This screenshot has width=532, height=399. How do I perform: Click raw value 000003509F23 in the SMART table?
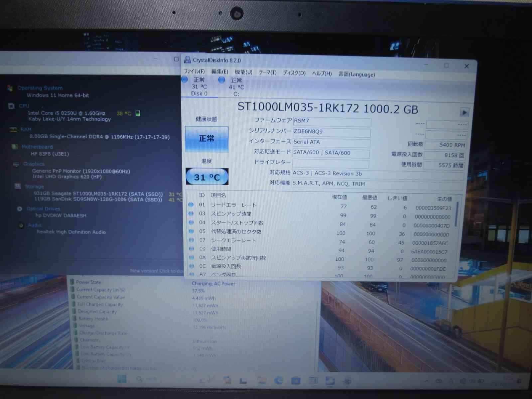433,208
